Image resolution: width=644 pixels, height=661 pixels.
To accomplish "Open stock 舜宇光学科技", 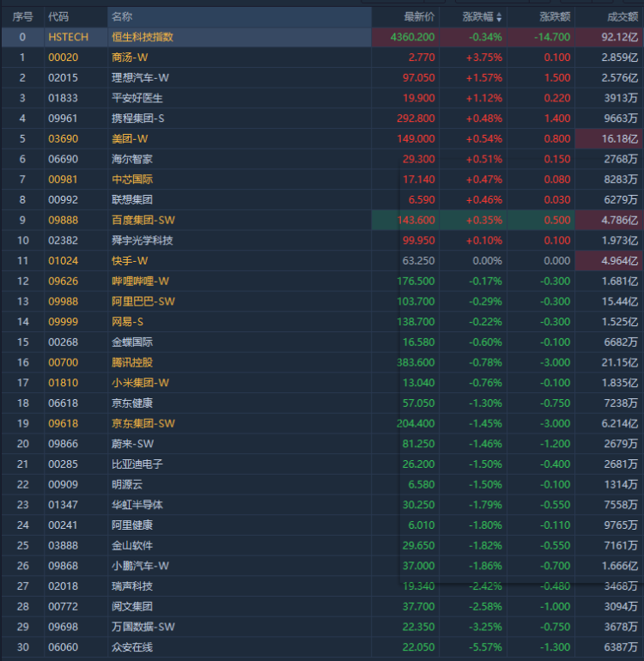I will tap(143, 240).
